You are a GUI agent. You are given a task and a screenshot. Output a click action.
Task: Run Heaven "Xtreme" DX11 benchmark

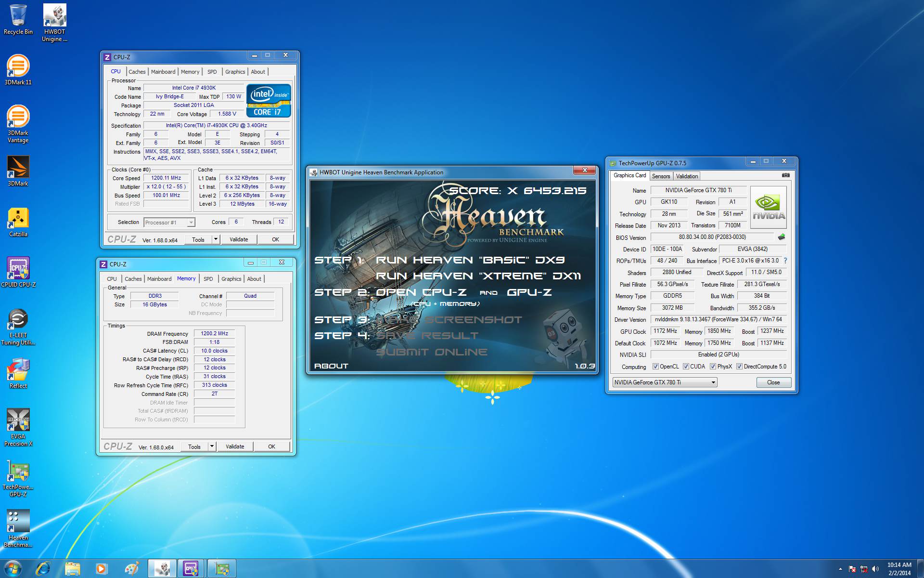478,276
